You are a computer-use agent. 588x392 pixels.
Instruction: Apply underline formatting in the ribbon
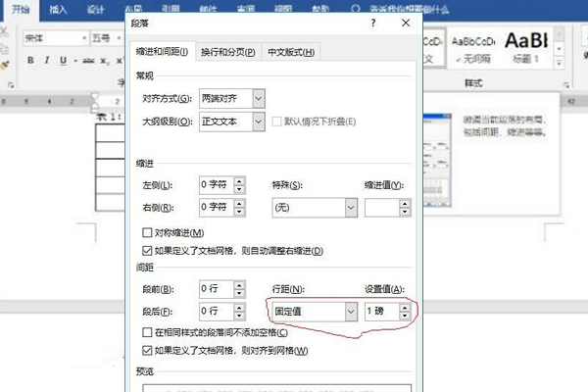[63, 60]
